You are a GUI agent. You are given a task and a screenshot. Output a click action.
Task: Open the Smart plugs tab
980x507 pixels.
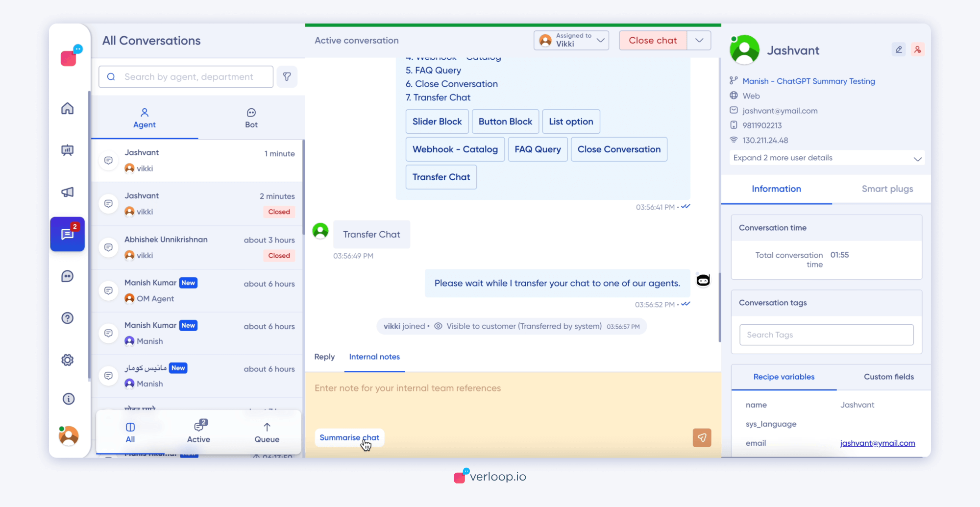(887, 189)
